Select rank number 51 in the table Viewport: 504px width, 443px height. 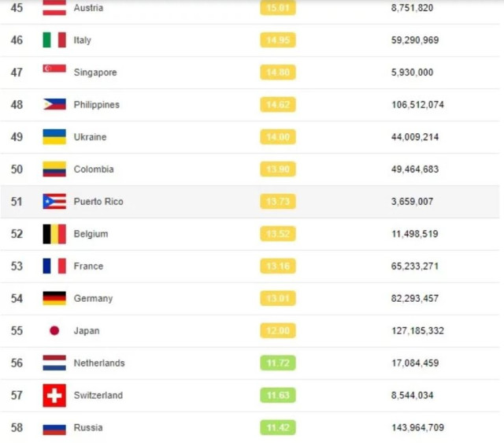17,202
